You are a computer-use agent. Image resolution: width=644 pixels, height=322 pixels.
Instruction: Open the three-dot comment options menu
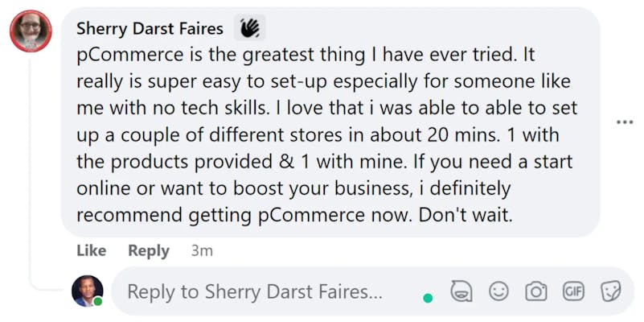pos(625,122)
